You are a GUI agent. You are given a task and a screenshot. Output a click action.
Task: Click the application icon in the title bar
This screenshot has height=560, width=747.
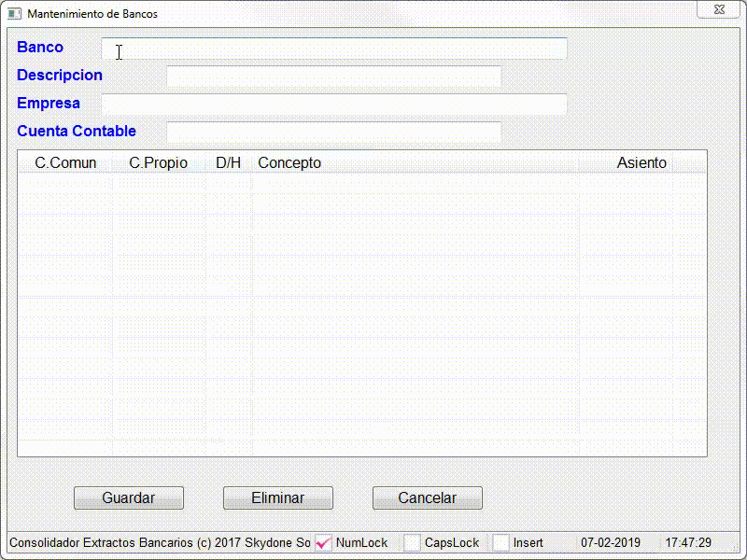click(14, 14)
